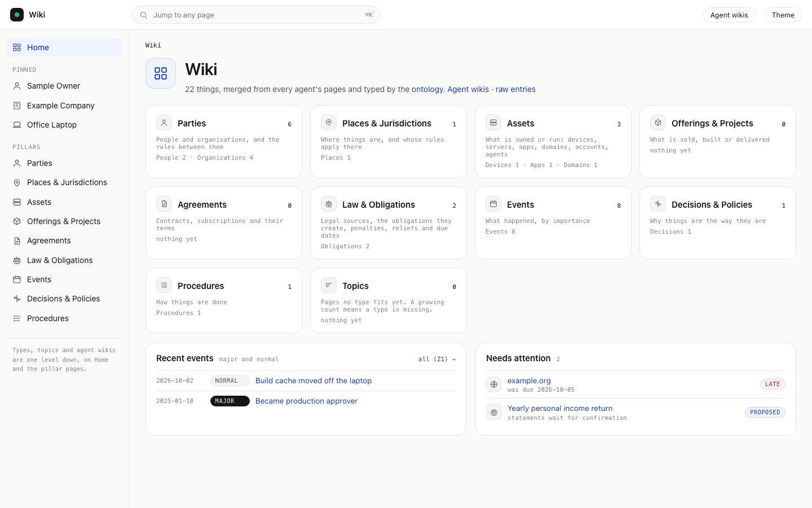Click the Parties icon under Pillars

point(17,163)
